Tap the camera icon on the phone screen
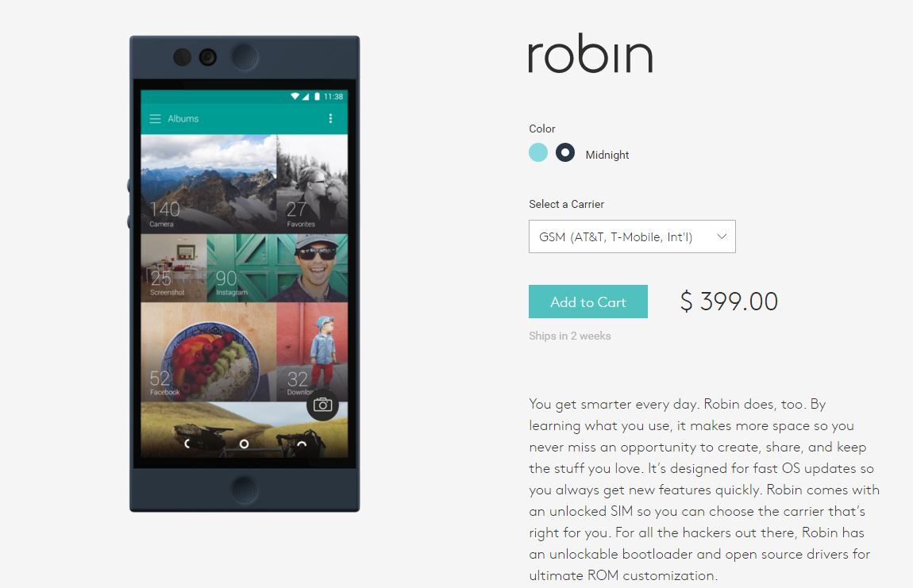This screenshot has width=913, height=588. click(322, 405)
